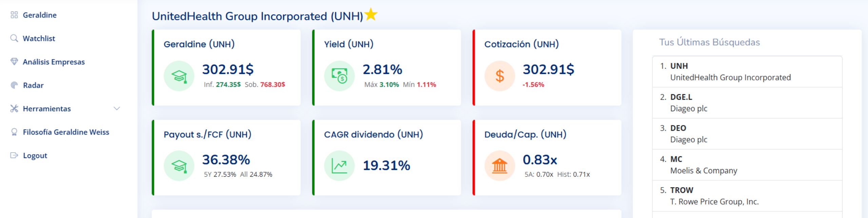Select the Herramientas menu item

[47, 108]
